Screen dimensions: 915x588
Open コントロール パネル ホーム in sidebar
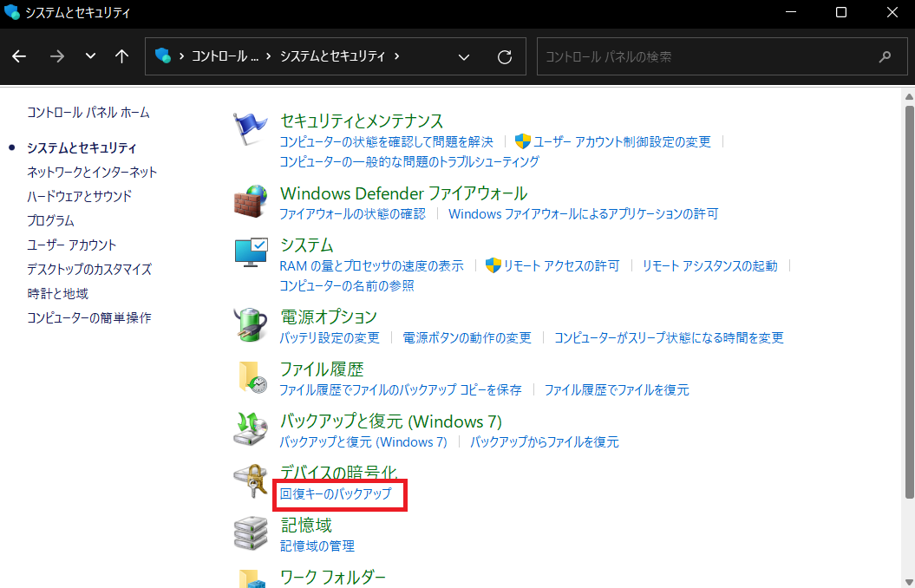(x=88, y=113)
